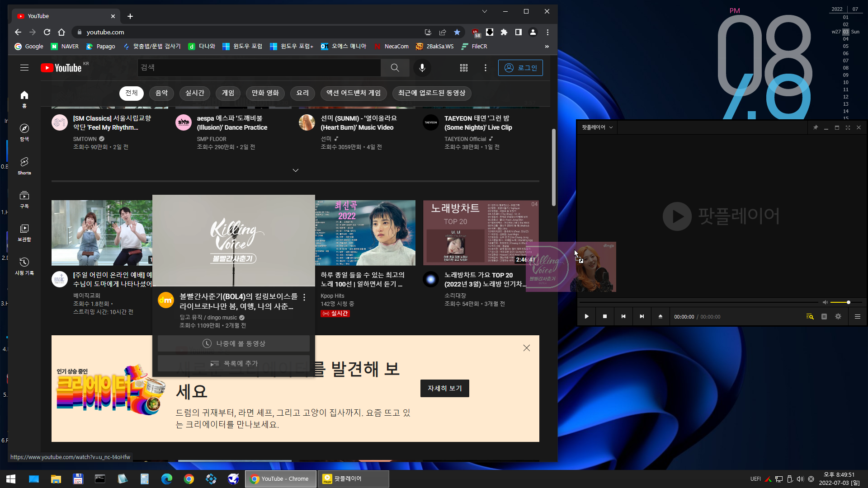This screenshot has width=868, height=488.
Task: Adjust PotPlayer volume slider
Action: 846,302
